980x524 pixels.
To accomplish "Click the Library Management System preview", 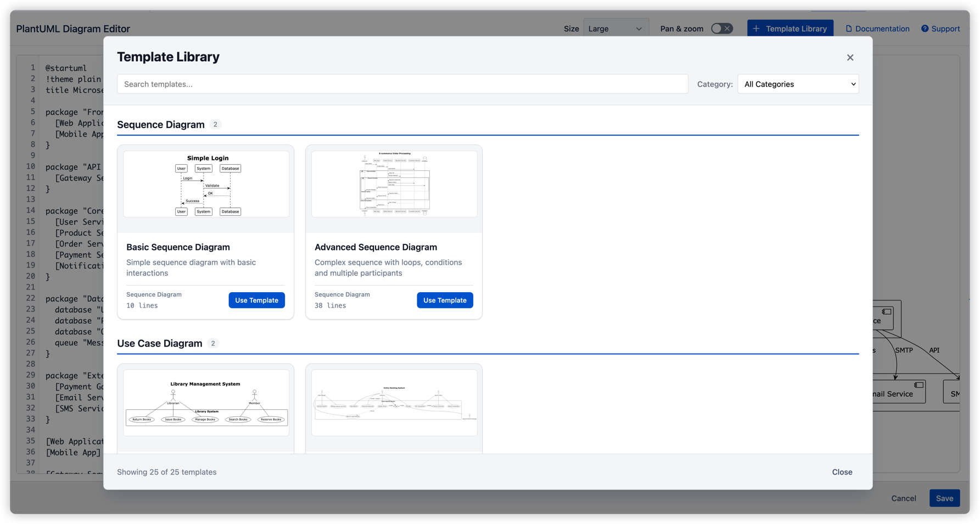I will tap(205, 403).
